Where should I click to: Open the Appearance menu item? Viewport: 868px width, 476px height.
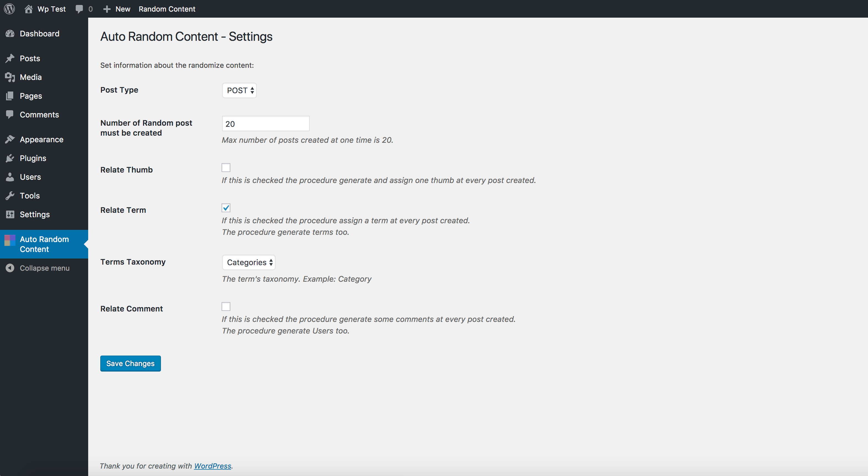tap(41, 139)
